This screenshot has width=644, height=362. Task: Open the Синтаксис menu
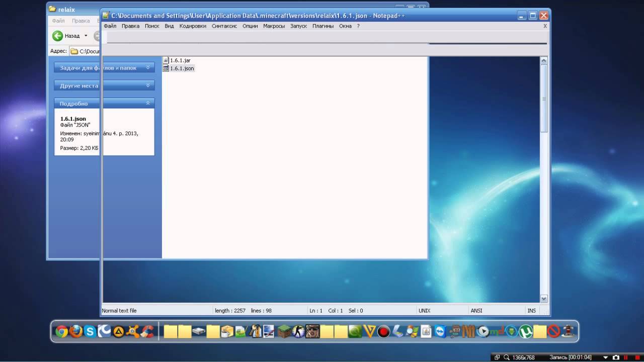pyautogui.click(x=224, y=26)
